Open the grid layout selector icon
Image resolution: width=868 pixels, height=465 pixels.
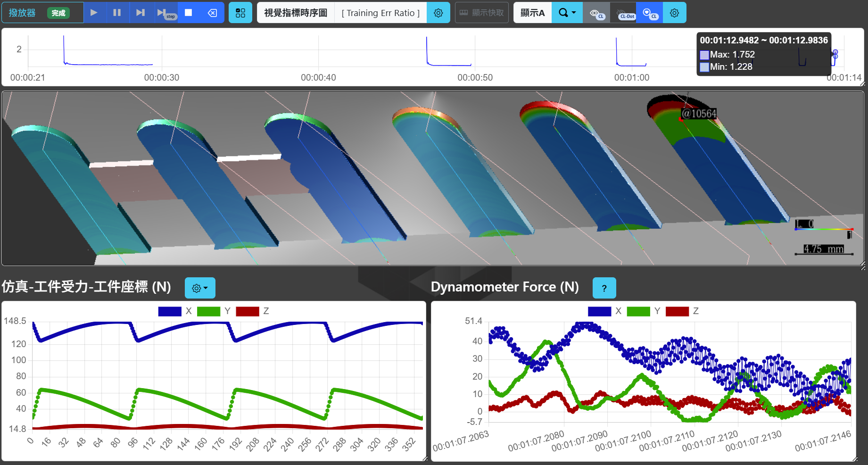[x=240, y=13]
